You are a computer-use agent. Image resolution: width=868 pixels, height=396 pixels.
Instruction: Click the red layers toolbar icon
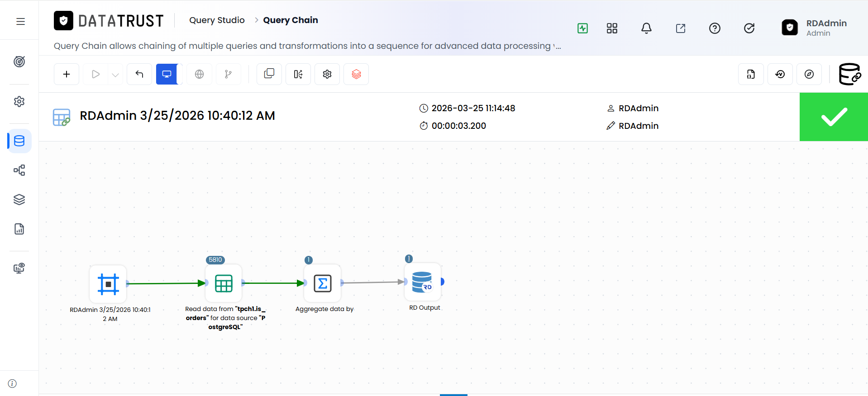click(x=356, y=74)
